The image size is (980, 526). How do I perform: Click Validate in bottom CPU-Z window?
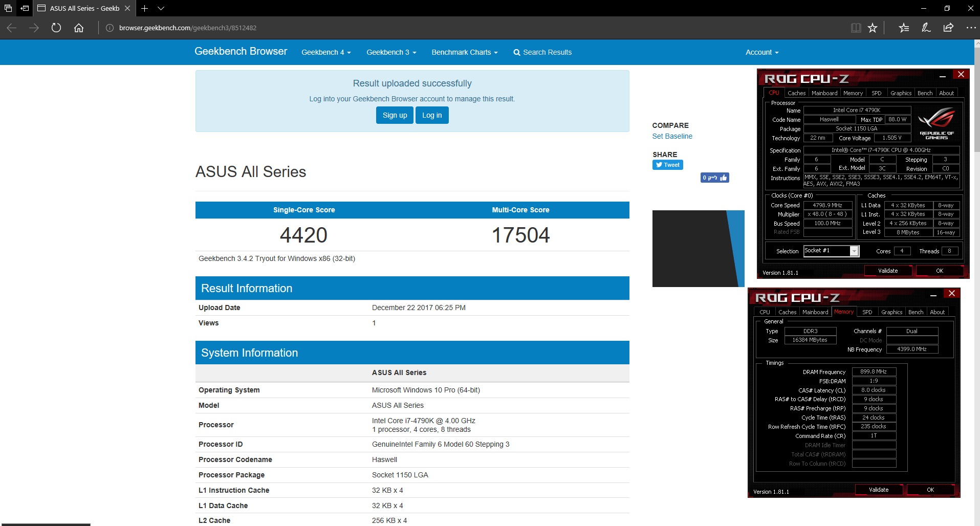[879, 490]
